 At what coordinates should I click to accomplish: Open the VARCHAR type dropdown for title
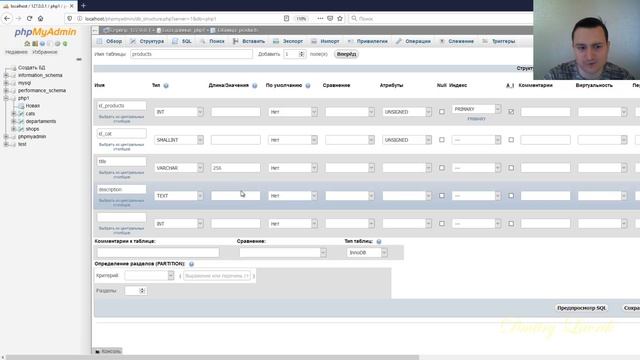[x=178, y=168]
